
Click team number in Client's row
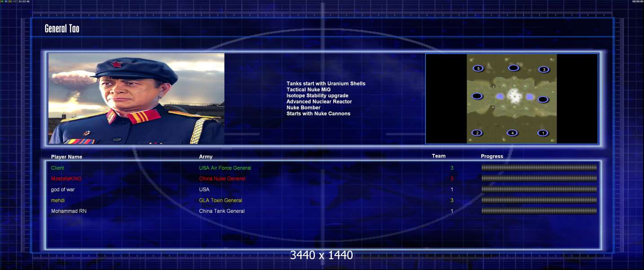click(452, 168)
